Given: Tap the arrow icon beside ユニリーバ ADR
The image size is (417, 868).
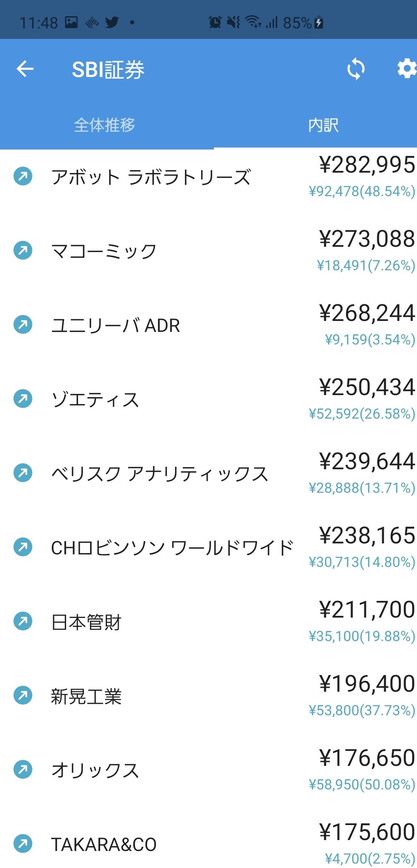Looking at the screenshot, I should click(x=23, y=325).
